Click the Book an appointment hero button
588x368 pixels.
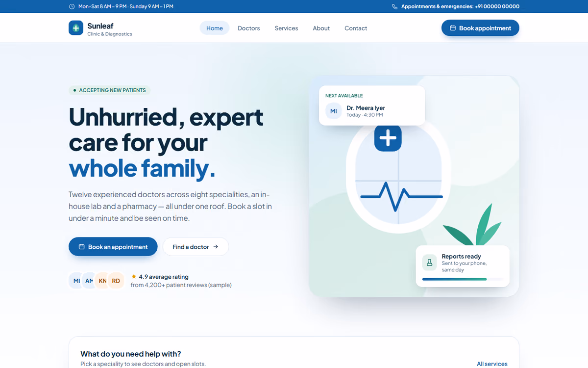[113, 247]
